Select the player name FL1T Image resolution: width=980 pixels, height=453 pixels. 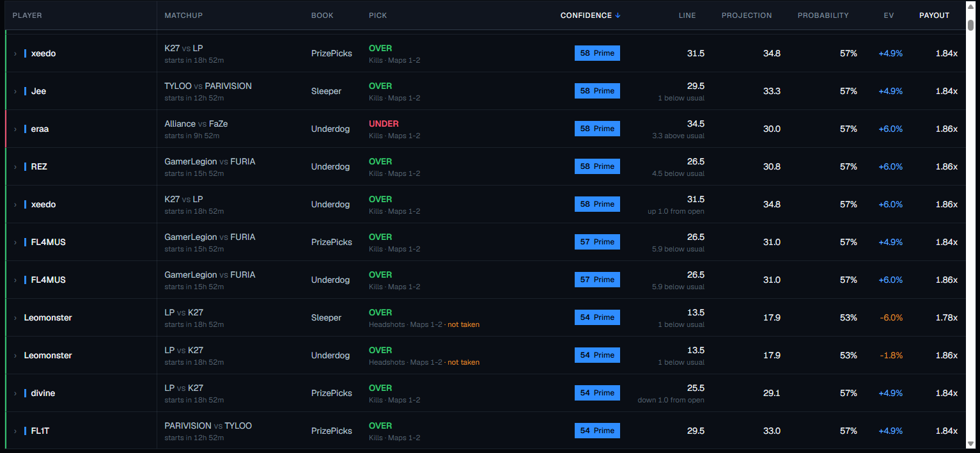[40, 431]
